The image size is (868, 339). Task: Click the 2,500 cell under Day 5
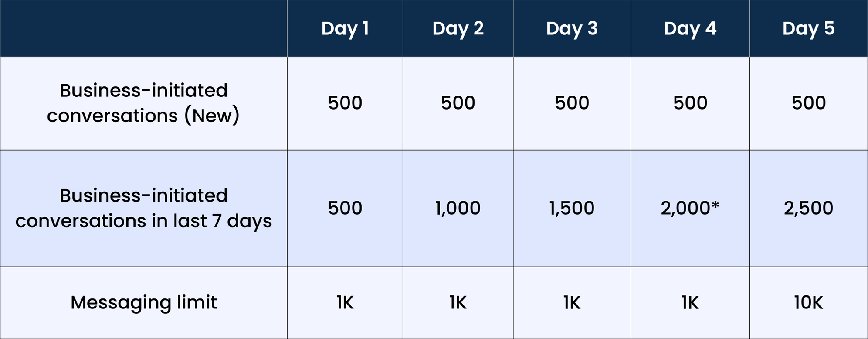pos(809,208)
